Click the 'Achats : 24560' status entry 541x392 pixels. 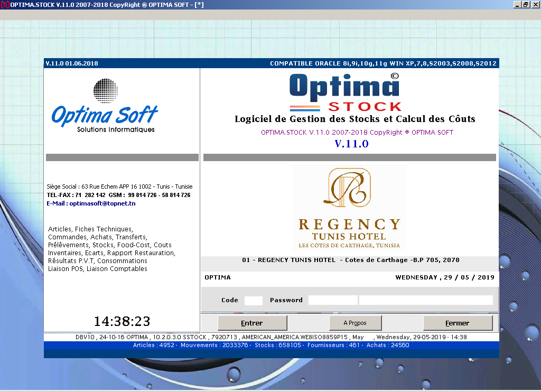(388, 345)
